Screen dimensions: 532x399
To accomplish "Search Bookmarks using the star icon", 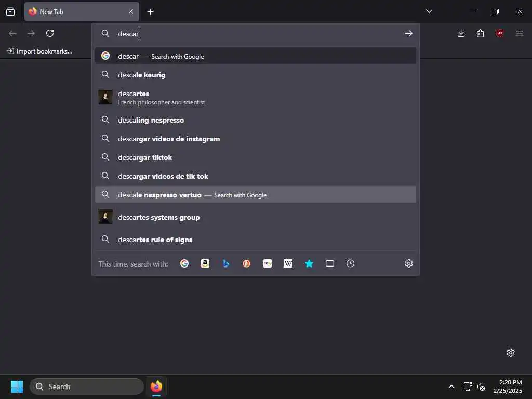I will click(x=309, y=263).
